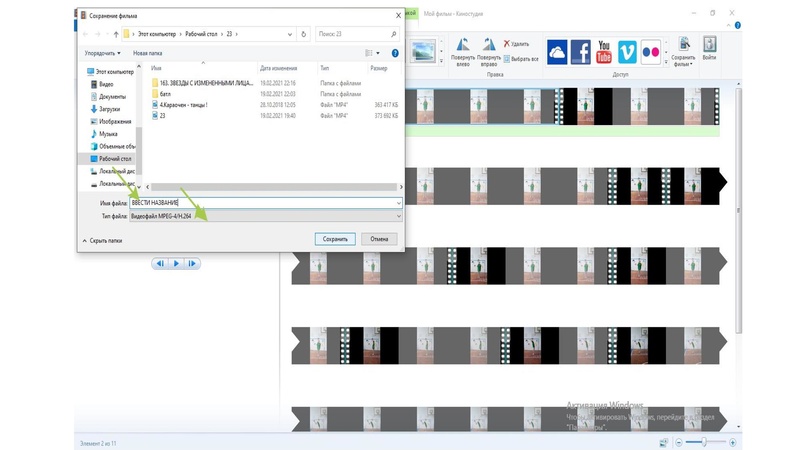Open the Загрузки folder in sidebar

109,109
